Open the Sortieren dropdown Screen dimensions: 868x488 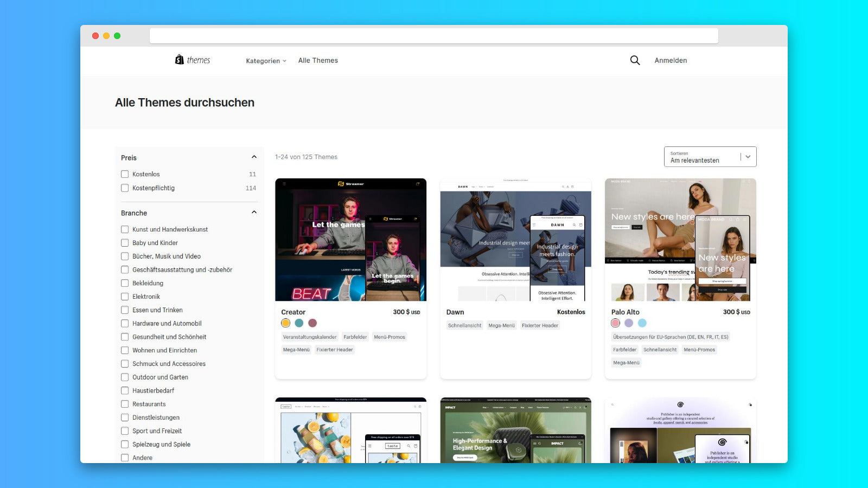(x=710, y=157)
